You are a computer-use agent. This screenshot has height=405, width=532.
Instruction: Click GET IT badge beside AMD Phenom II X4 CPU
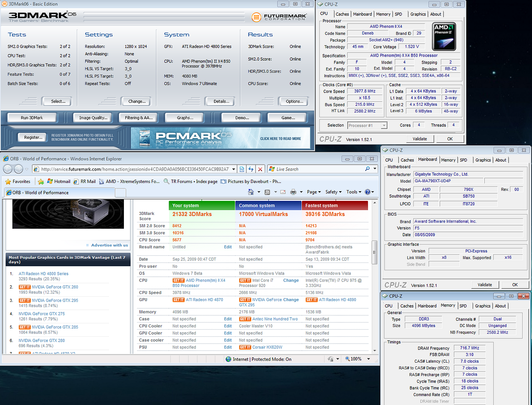click(179, 280)
